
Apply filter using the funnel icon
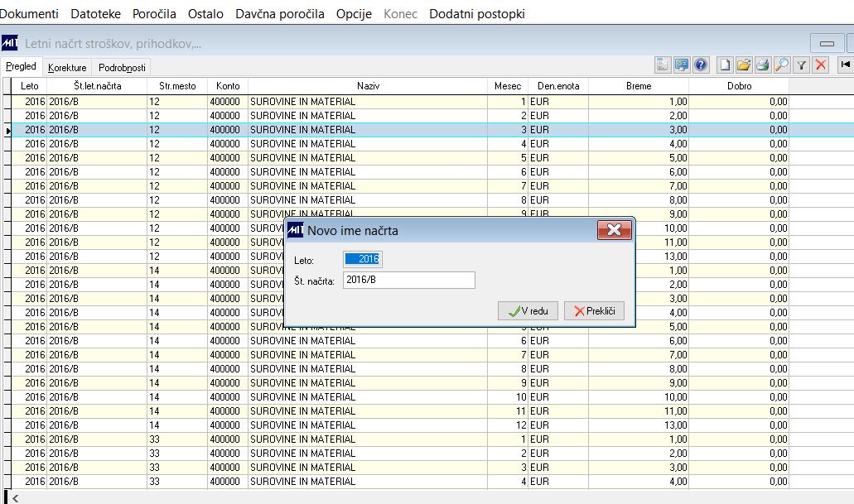(801, 65)
